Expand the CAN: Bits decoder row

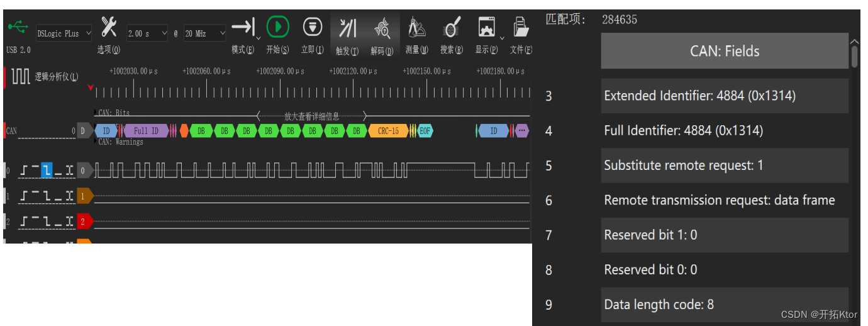(x=97, y=113)
